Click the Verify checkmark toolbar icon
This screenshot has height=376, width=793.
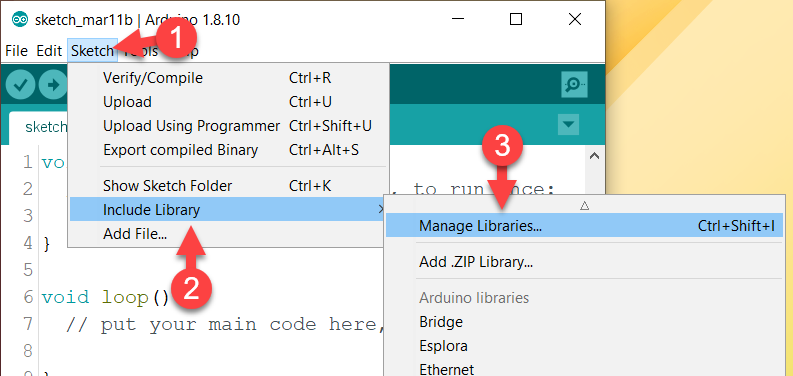(20, 85)
